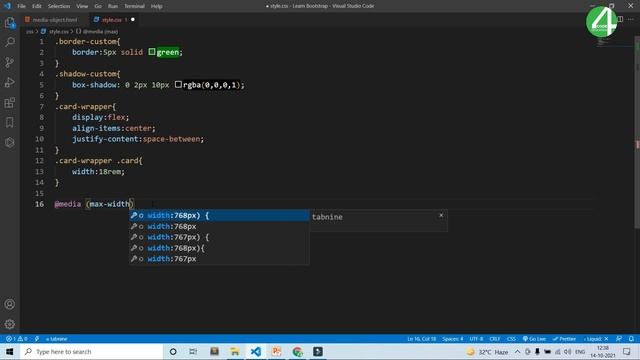Screen dimensions: 640x360
Task: Open the editor More Actions ellipsis
Action: (631, 19)
